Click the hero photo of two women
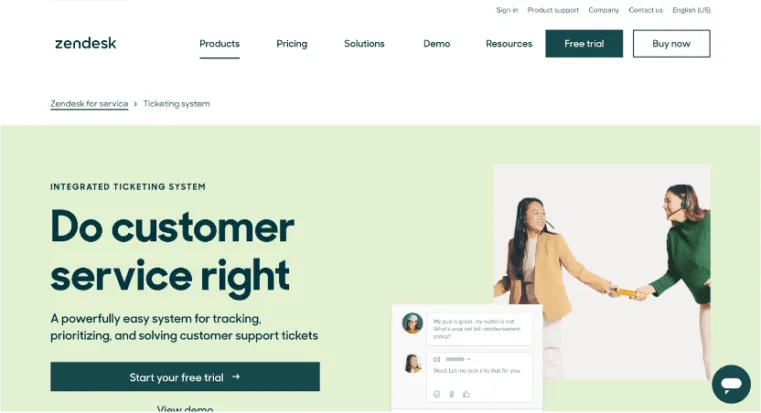Screen dimensions: 761x413 (x=602, y=272)
